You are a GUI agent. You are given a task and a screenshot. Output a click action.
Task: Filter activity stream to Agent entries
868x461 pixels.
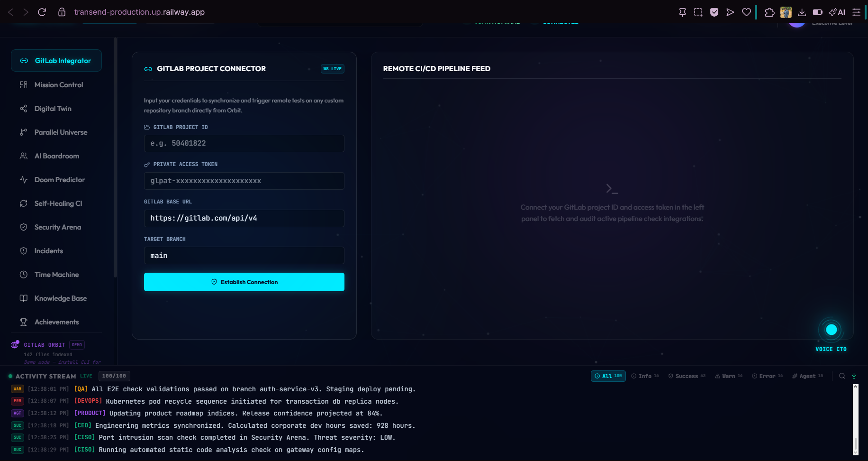coord(808,376)
